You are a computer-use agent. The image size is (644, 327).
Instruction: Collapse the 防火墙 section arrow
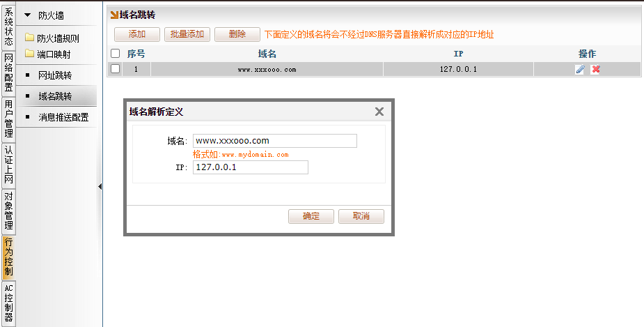click(x=28, y=15)
